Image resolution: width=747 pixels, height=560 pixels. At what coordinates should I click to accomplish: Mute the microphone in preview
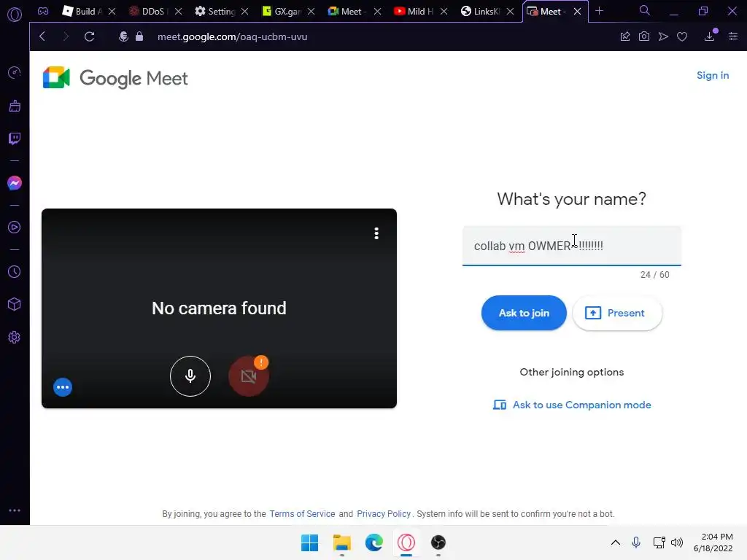click(x=190, y=376)
